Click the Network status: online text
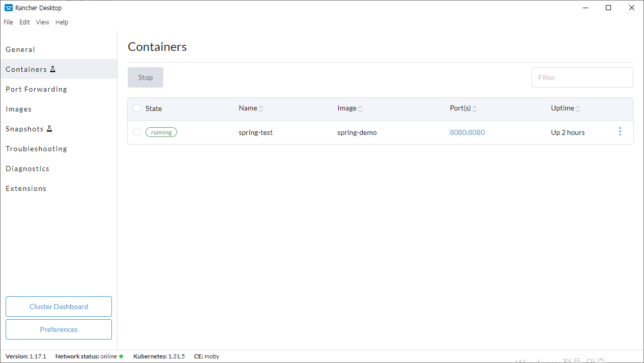Viewport: 644px width, 363px height. [x=86, y=356]
